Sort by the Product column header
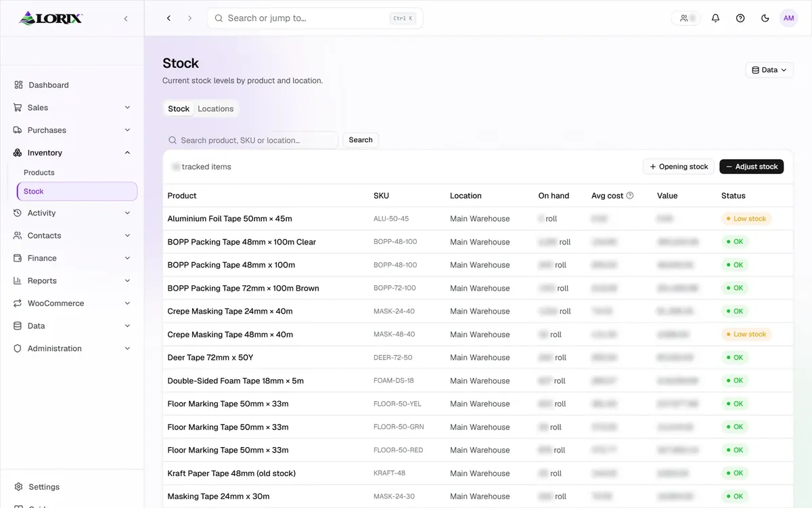The width and height of the screenshot is (812, 508). [182, 196]
